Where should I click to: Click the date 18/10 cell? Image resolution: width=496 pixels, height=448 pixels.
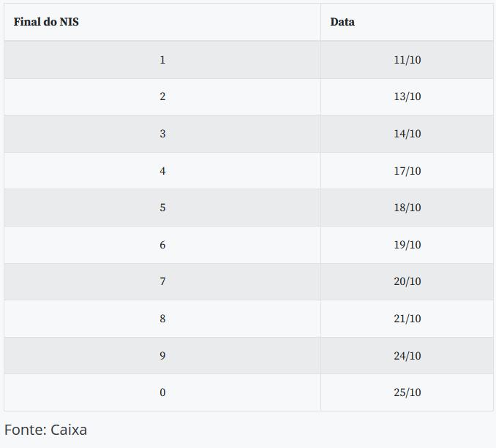(x=407, y=208)
